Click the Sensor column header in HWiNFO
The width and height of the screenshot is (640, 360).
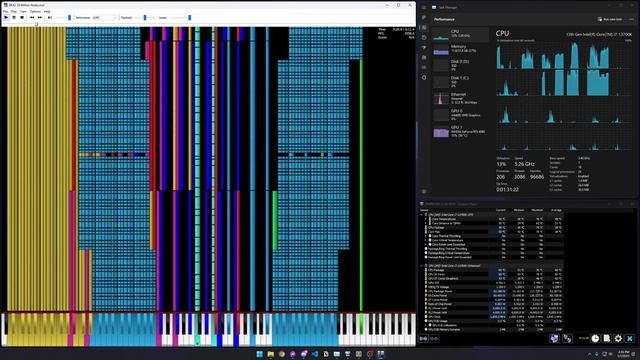click(424, 210)
